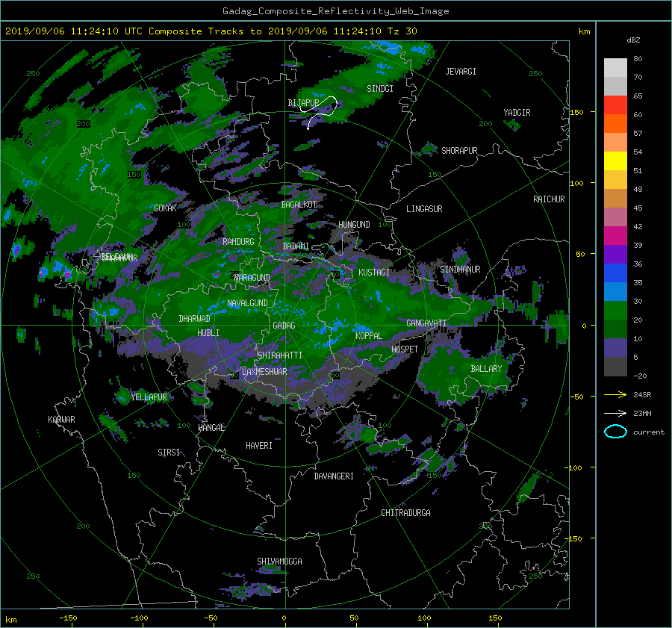Viewport: 672px width, 628px height.
Task: Select the magenta 42 dBZ color swatch
Action: click(615, 235)
